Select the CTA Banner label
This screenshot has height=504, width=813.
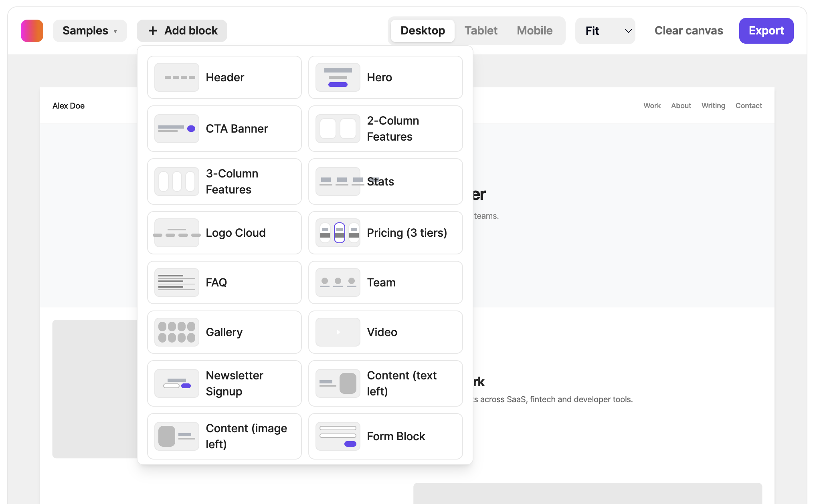pos(237,129)
